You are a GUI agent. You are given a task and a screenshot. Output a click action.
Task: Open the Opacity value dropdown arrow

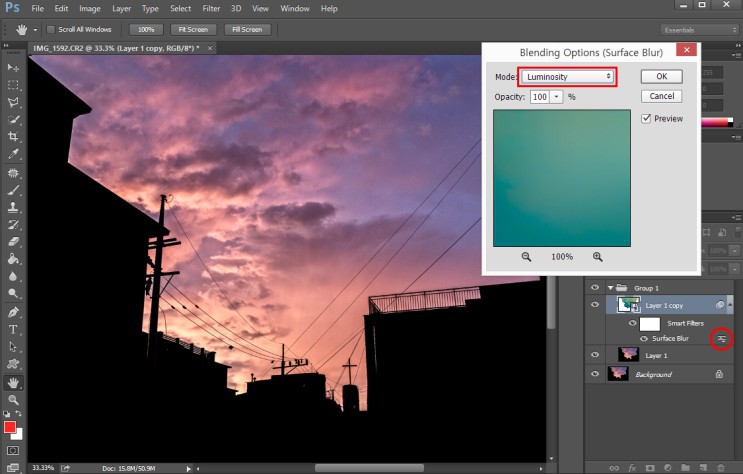pyautogui.click(x=556, y=97)
